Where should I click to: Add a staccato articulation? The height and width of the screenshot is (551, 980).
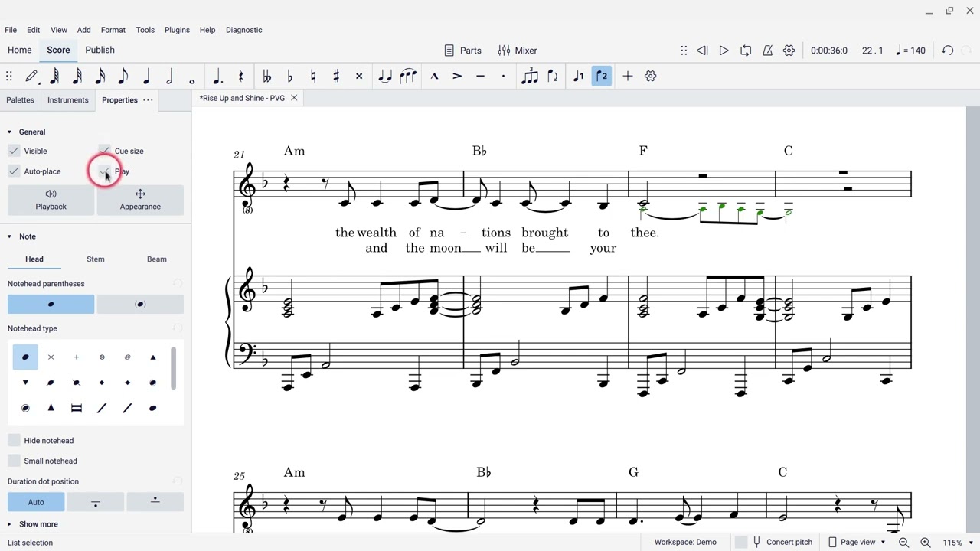[503, 76]
